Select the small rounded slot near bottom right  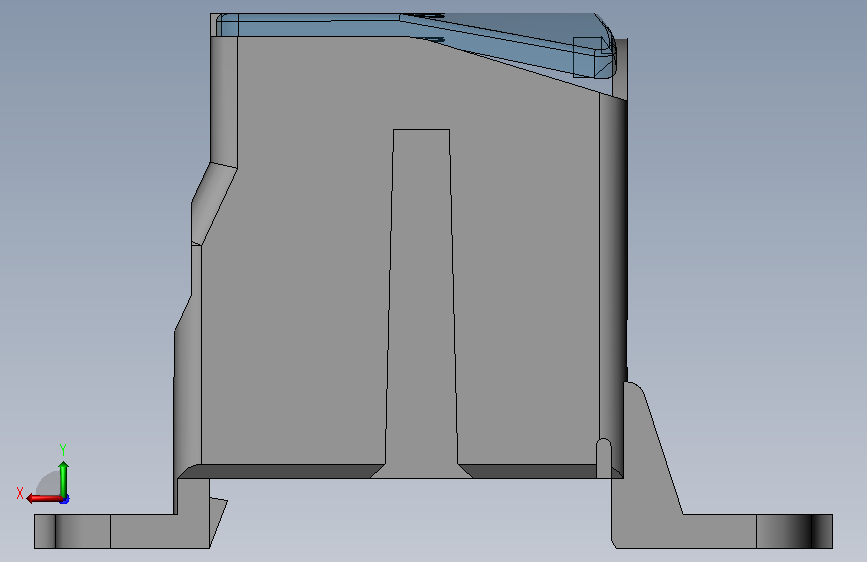coord(604,458)
